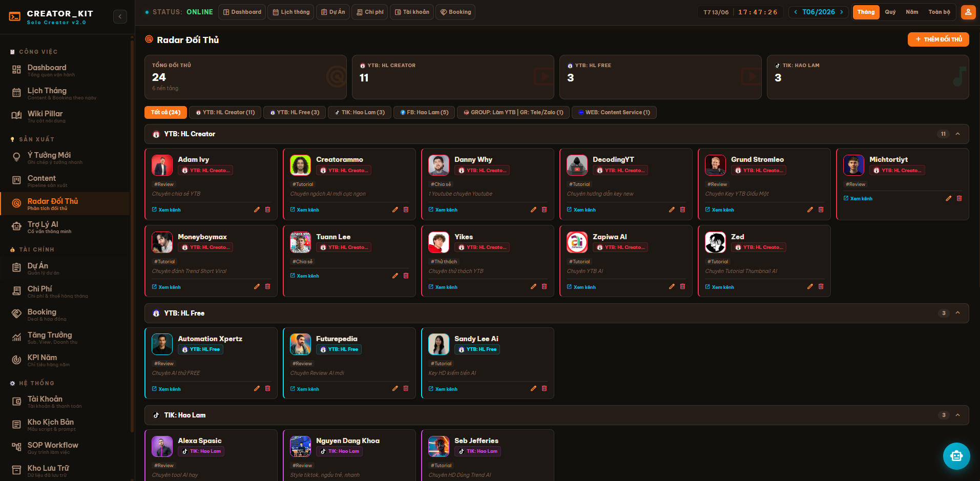Edit the Adam Ivy competitor card
This screenshot has width=980, height=481.
coord(257,210)
